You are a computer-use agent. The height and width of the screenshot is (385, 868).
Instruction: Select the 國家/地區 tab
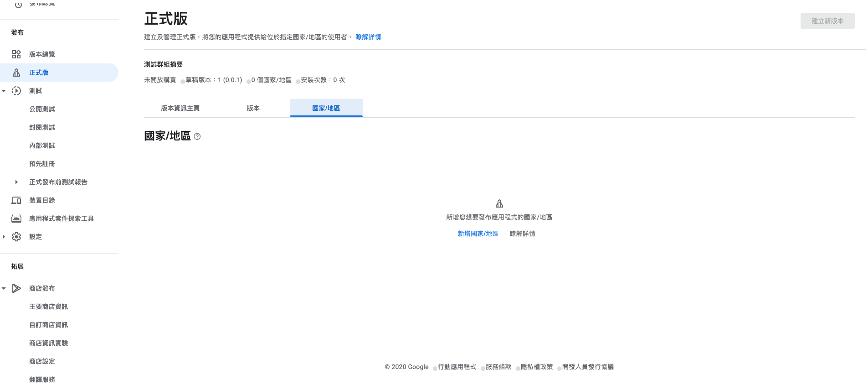pos(326,108)
